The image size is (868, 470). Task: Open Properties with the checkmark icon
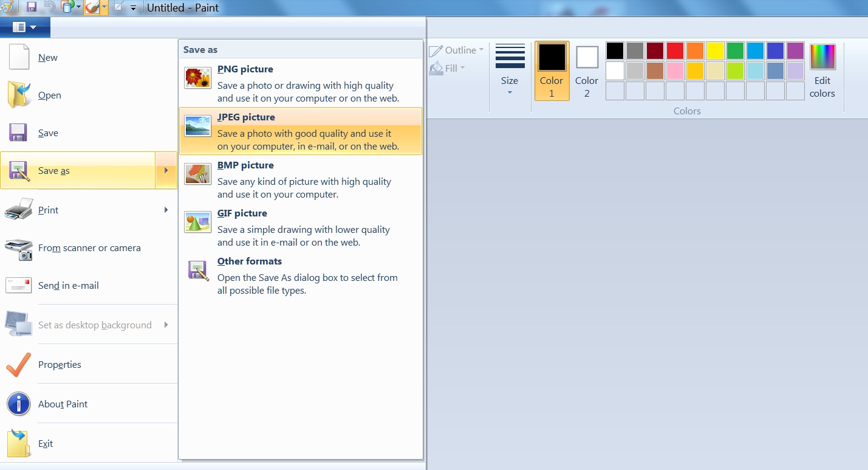60,365
